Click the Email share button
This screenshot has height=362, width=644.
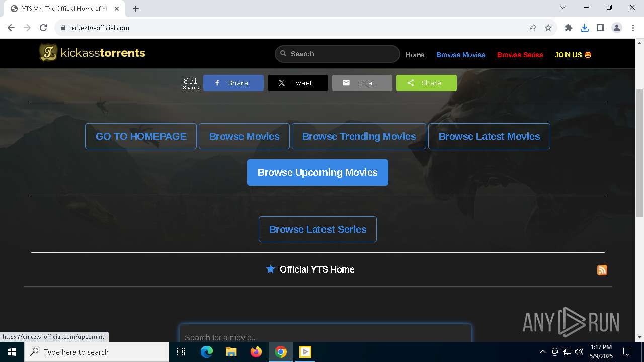(362, 83)
